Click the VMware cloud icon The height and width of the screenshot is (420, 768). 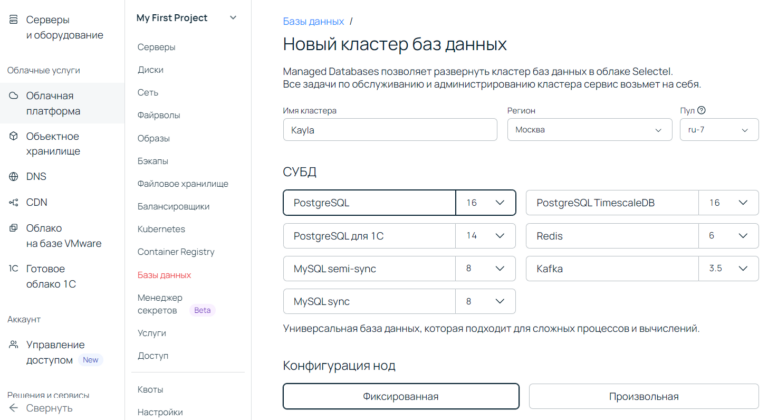coord(14,228)
